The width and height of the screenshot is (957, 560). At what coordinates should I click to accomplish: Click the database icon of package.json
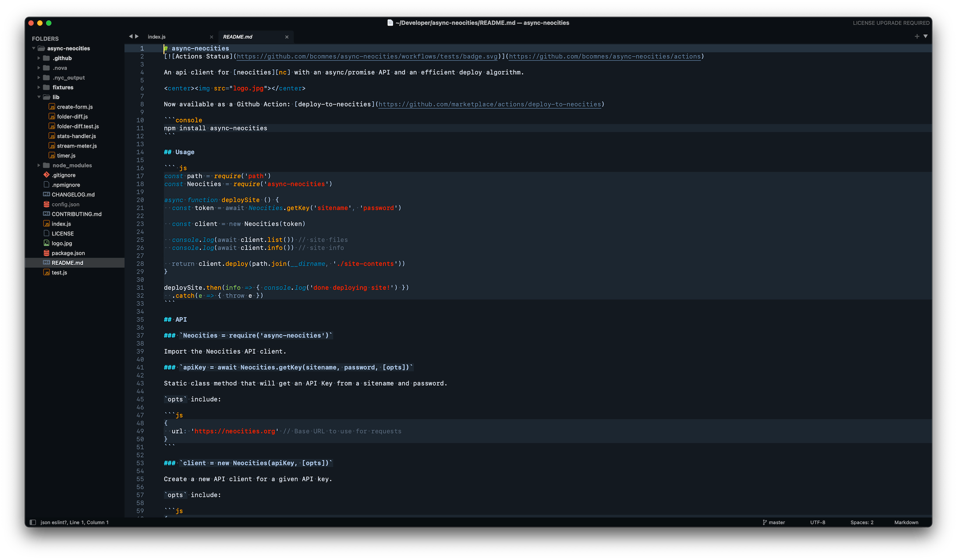(47, 253)
